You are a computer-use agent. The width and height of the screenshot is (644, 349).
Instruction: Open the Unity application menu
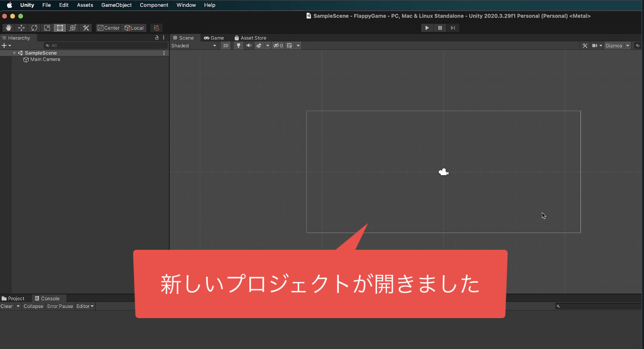pos(27,5)
